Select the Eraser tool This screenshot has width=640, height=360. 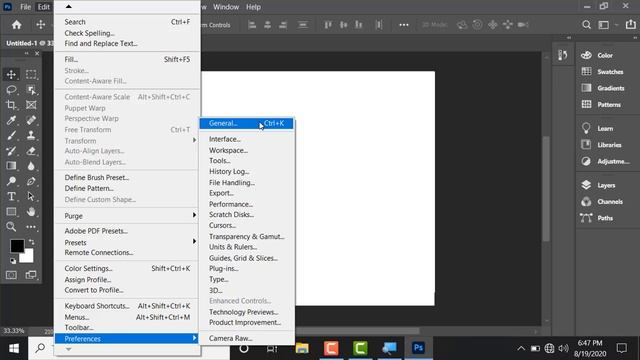pos(31,151)
